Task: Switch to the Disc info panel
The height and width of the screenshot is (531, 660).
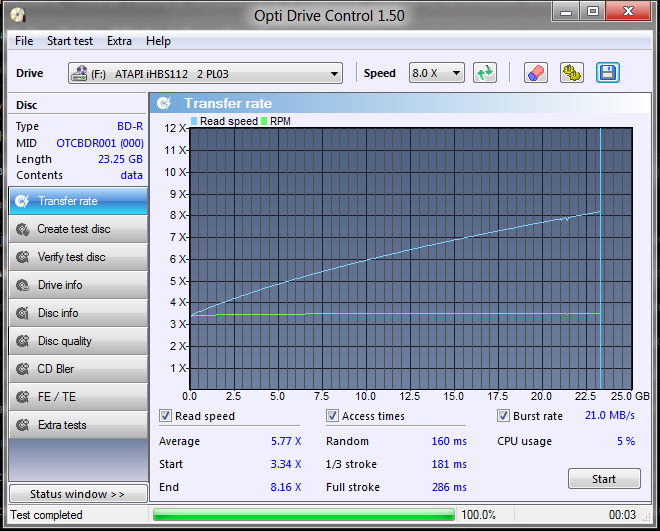Action: click(78, 313)
